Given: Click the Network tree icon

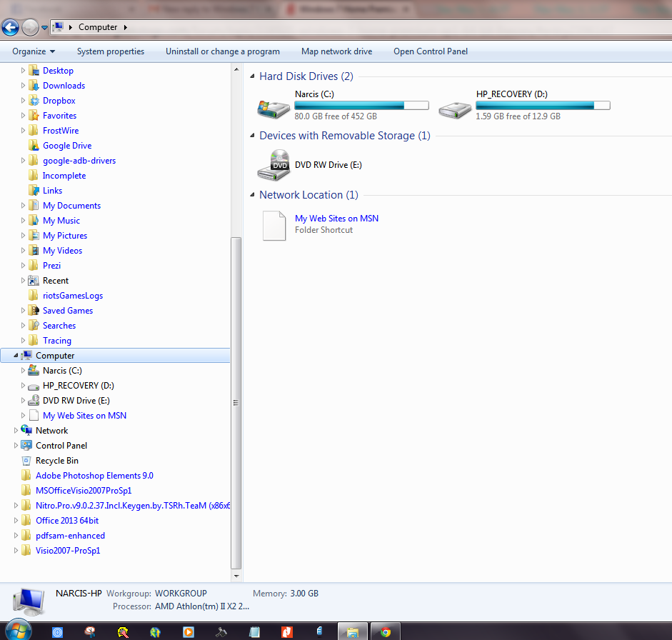Looking at the screenshot, I should coord(26,431).
